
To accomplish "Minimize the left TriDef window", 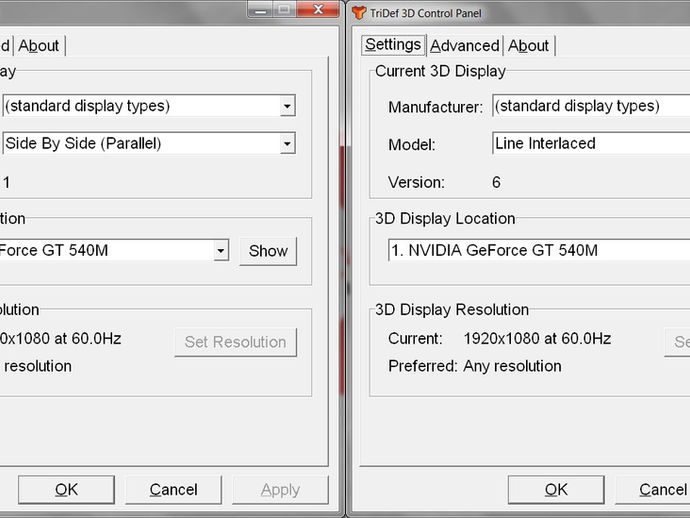I will point(260,9).
